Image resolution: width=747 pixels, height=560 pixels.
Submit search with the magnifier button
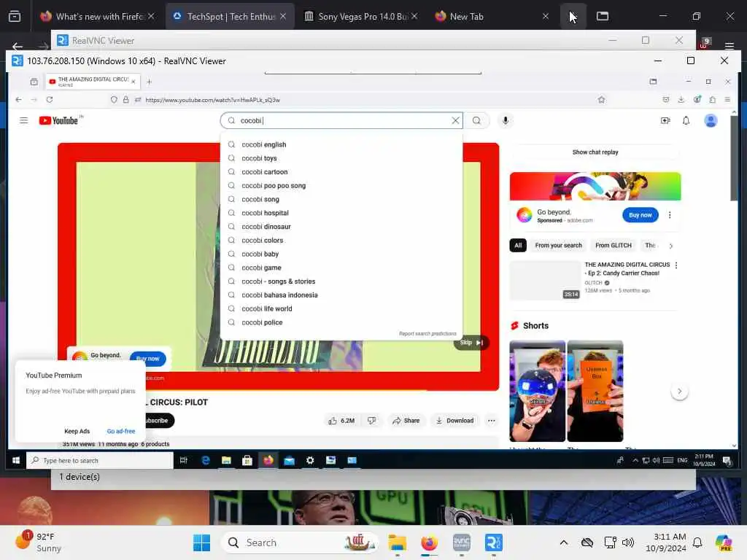(476, 120)
